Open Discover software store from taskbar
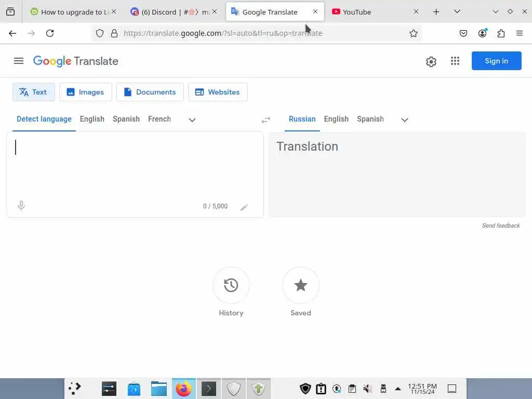This screenshot has height=399, width=532. point(134,389)
